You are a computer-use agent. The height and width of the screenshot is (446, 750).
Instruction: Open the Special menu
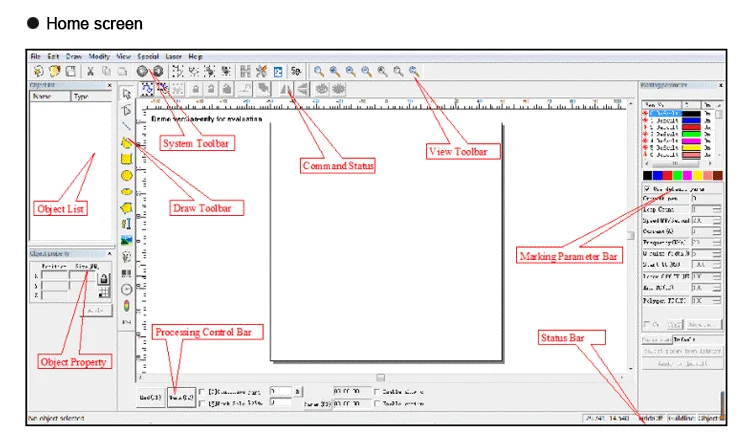(x=148, y=56)
